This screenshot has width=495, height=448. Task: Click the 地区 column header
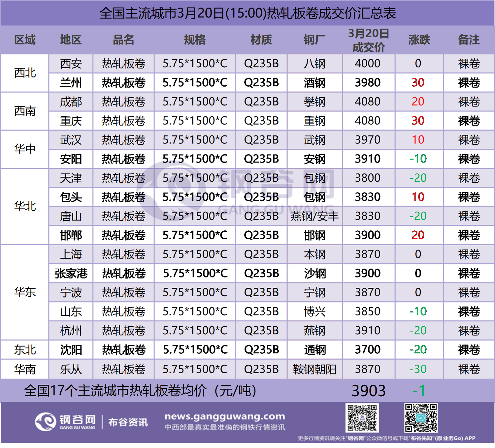coord(71,40)
